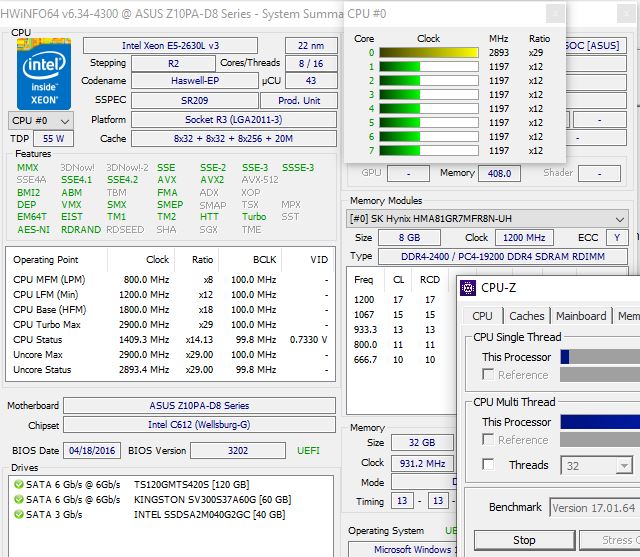The width and height of the screenshot is (640, 557).
Task: Click the Stepping R2 value
Action: 173,64
